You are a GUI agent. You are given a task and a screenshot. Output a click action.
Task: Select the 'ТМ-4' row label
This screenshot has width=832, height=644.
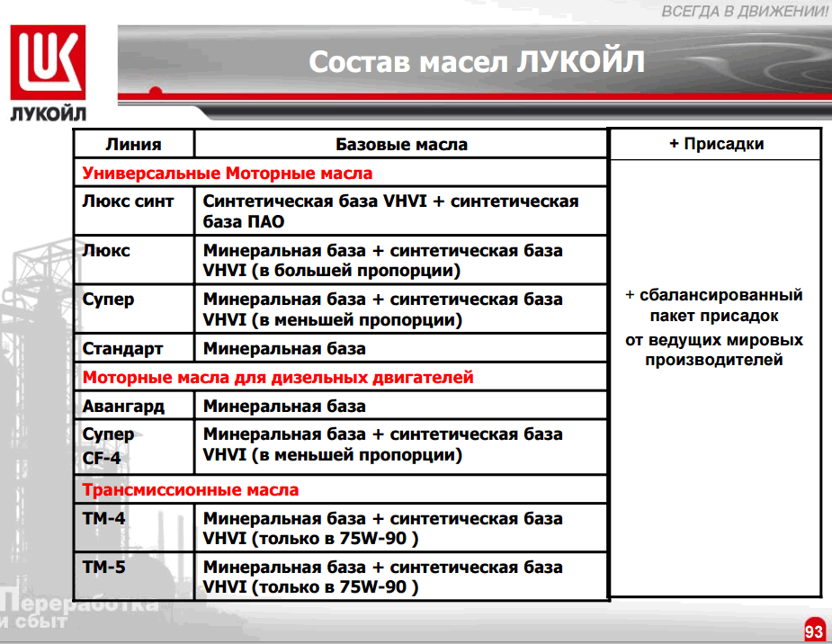tap(104, 518)
